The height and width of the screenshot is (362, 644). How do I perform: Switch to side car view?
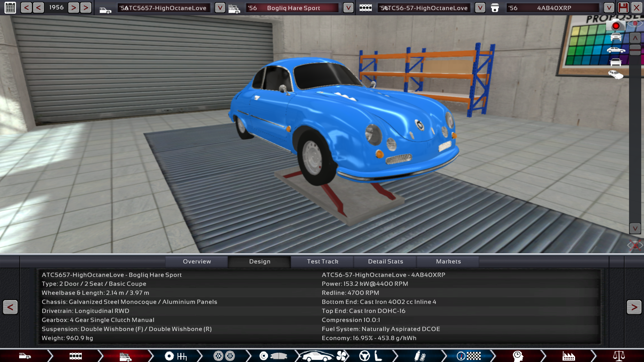point(616,50)
